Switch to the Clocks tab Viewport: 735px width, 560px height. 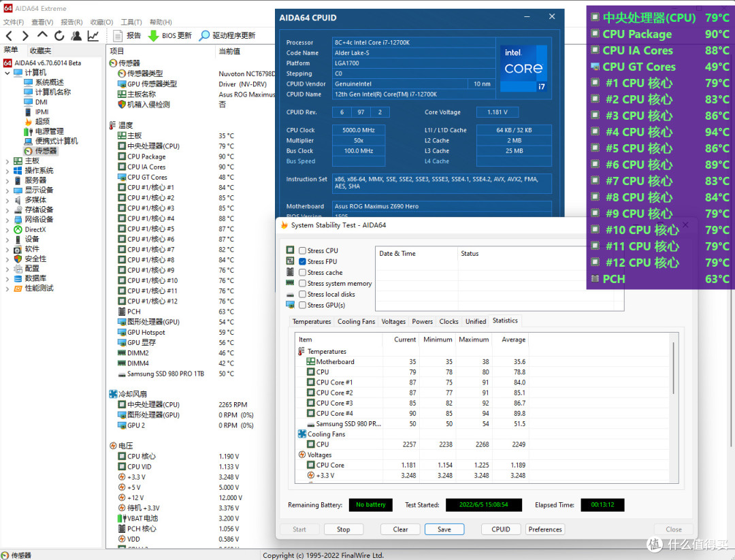point(449,321)
